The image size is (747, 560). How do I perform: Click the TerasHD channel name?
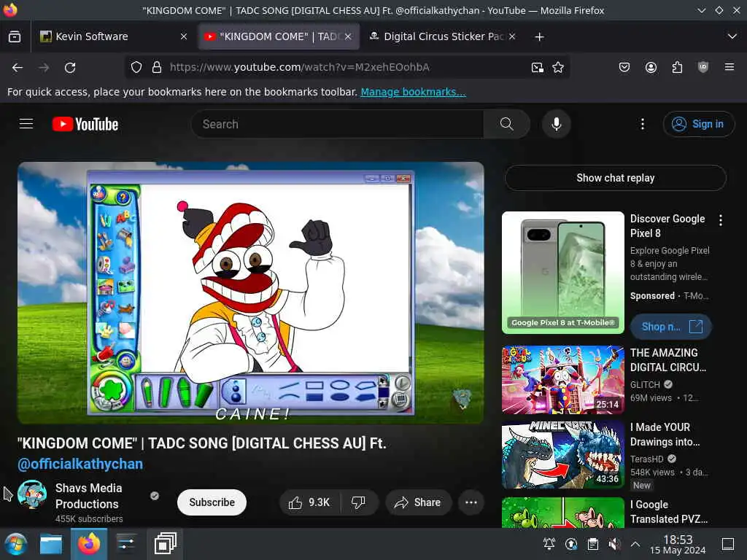(646, 459)
